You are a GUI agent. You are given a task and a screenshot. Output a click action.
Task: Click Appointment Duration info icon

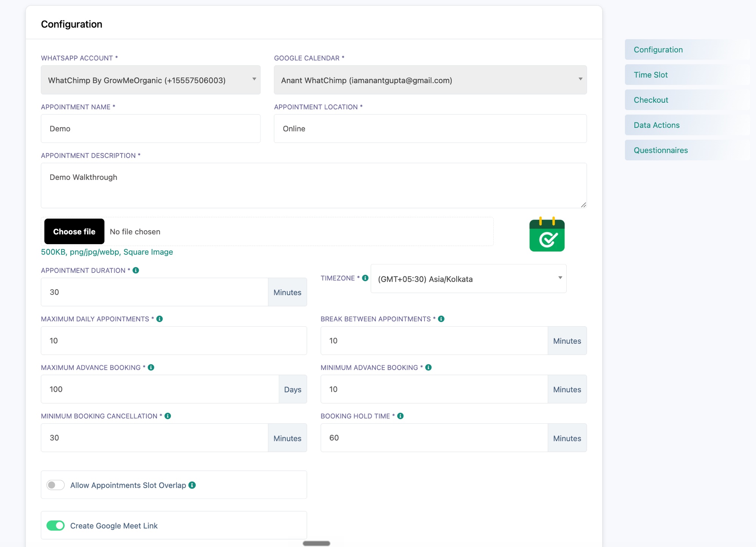(136, 270)
